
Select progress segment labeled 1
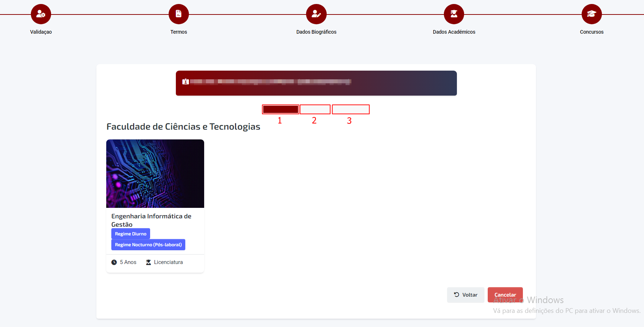[x=281, y=109]
